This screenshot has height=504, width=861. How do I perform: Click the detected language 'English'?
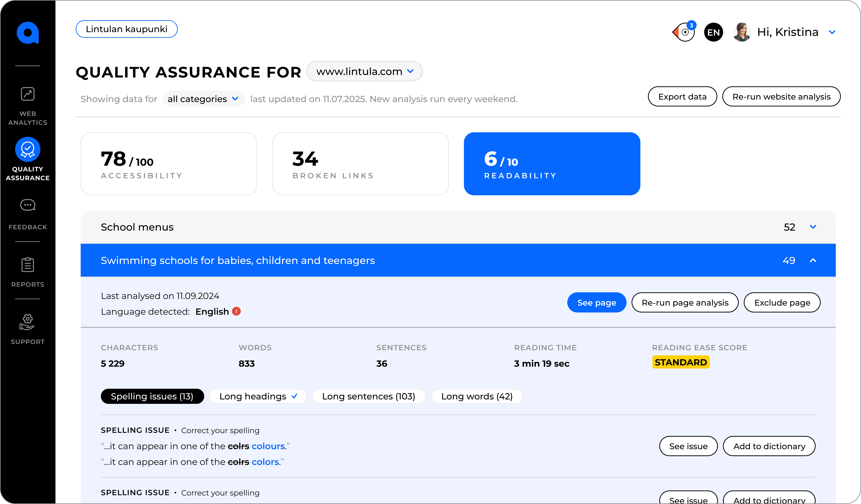pos(212,312)
